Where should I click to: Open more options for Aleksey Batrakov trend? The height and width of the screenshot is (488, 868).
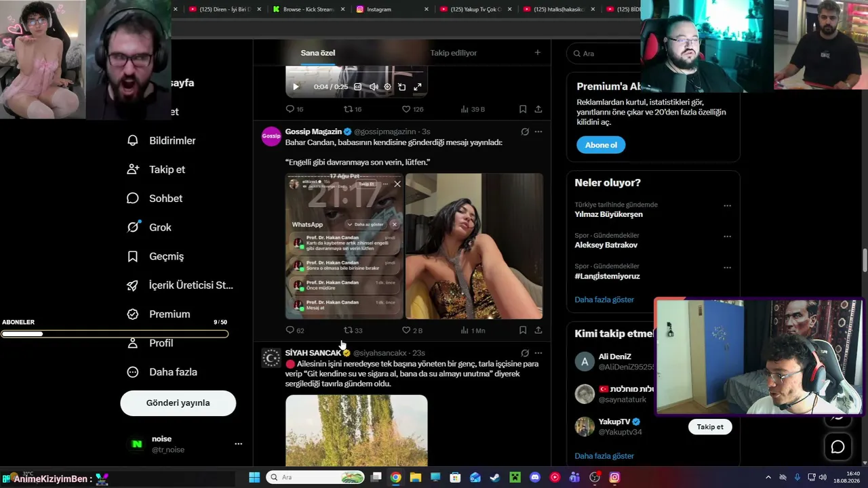click(727, 237)
